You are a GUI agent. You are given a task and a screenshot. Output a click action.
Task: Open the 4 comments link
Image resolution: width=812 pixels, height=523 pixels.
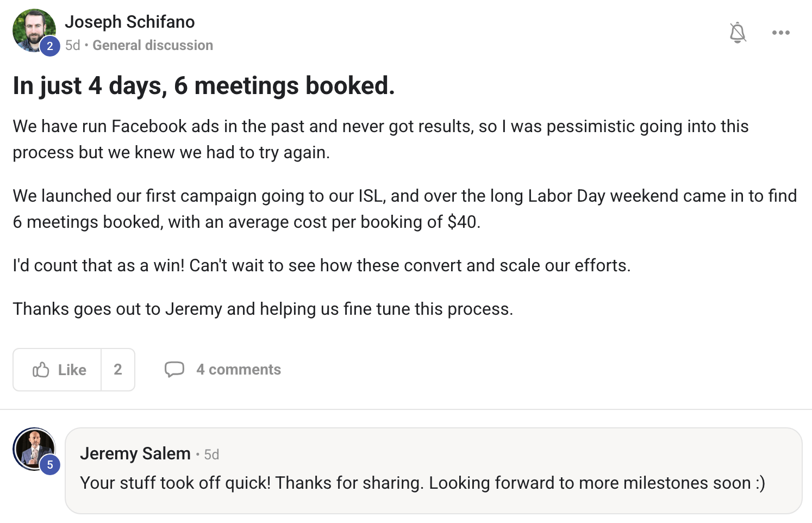pos(239,370)
